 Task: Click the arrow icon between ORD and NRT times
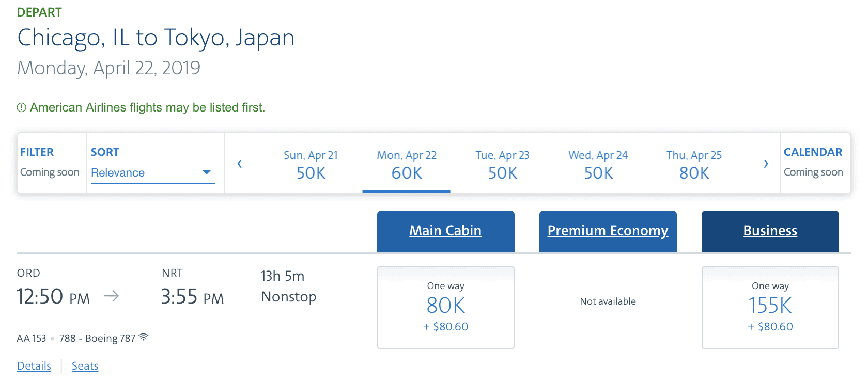click(x=111, y=296)
